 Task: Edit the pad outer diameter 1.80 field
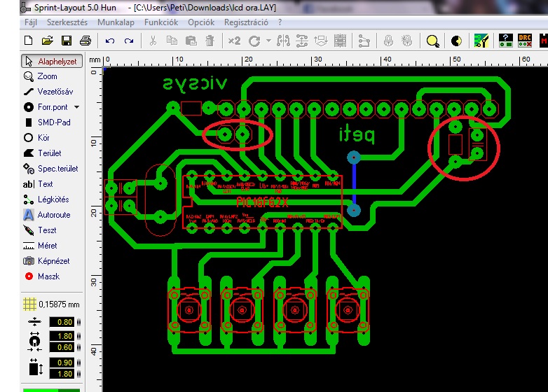click(x=62, y=336)
